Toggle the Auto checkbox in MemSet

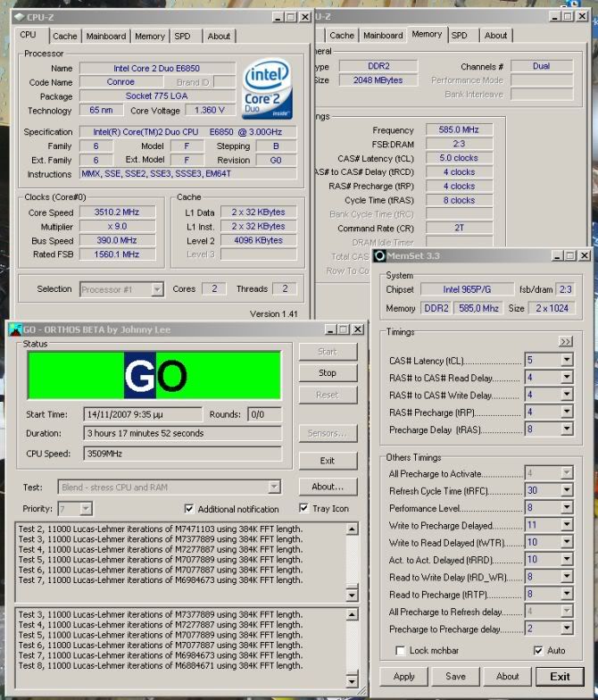pos(539,650)
